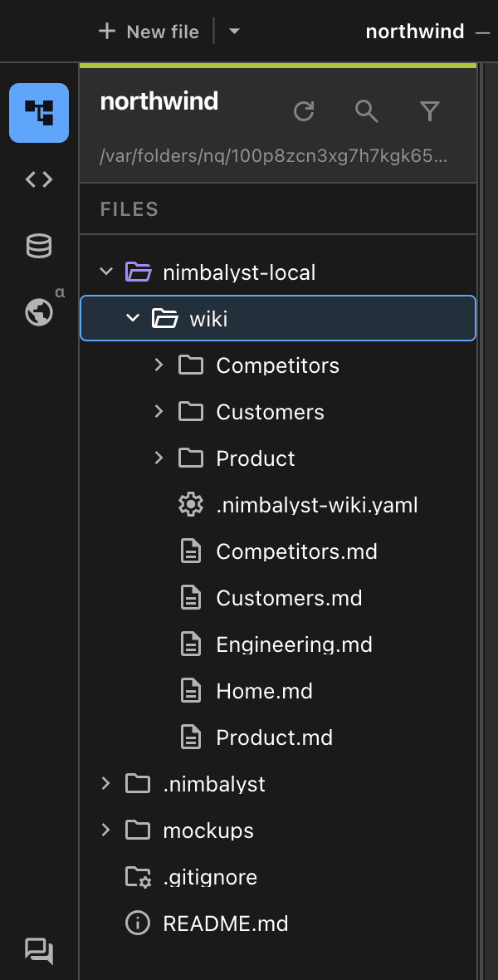Click the New file button
Screen dimensions: 498x980
(x=149, y=32)
